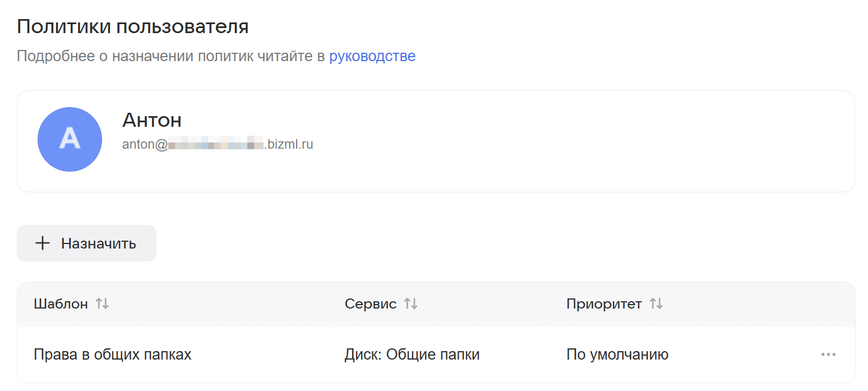868x391 pixels.
Task: Click the Приоритет column header text
Action: point(604,304)
